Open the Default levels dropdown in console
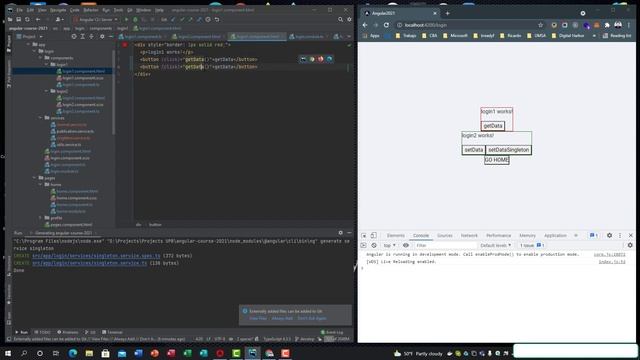This screenshot has height=360, width=640. [x=496, y=245]
